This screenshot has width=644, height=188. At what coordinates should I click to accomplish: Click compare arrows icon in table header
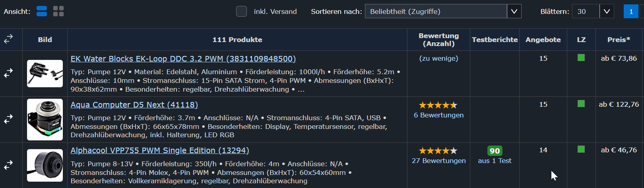click(x=8, y=39)
